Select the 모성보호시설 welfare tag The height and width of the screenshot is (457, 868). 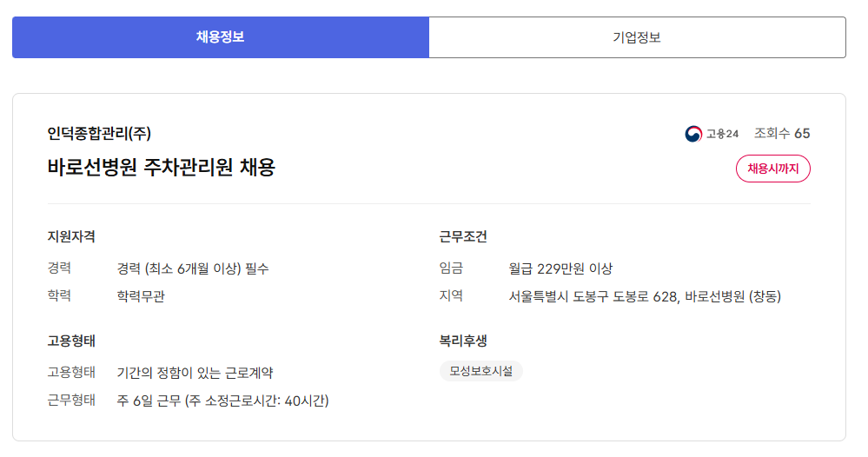click(x=480, y=371)
